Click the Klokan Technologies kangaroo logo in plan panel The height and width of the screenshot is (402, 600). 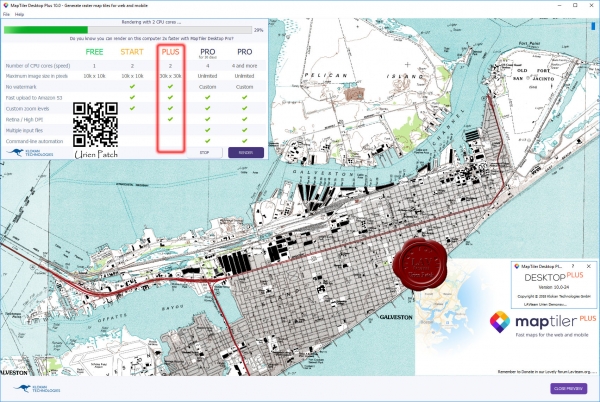coord(30,153)
